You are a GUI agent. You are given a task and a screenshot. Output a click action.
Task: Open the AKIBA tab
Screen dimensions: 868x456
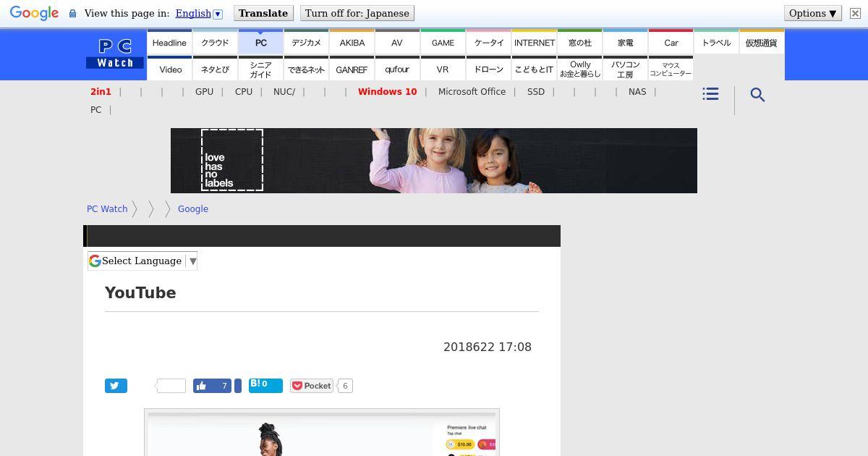coord(352,43)
